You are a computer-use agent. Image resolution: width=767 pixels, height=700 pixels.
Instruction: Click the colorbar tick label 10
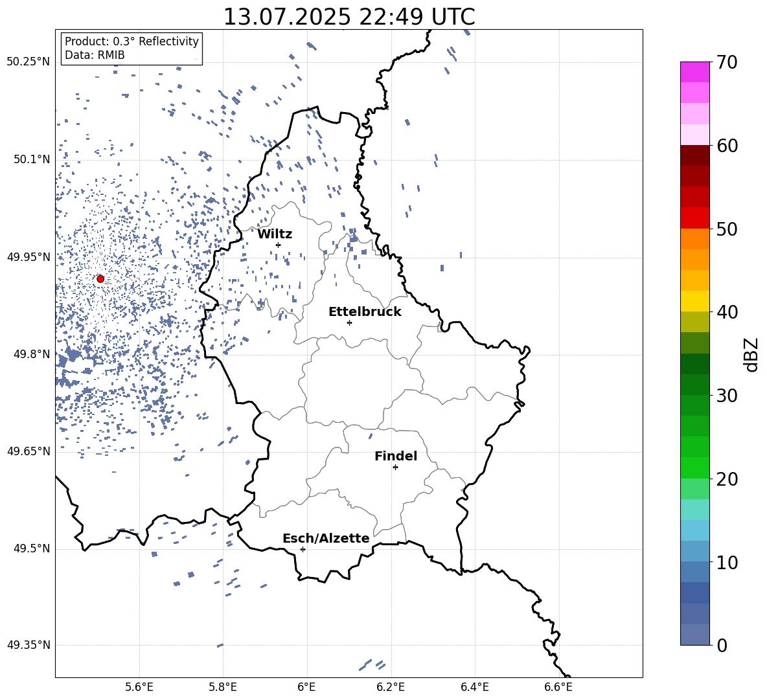click(x=727, y=563)
